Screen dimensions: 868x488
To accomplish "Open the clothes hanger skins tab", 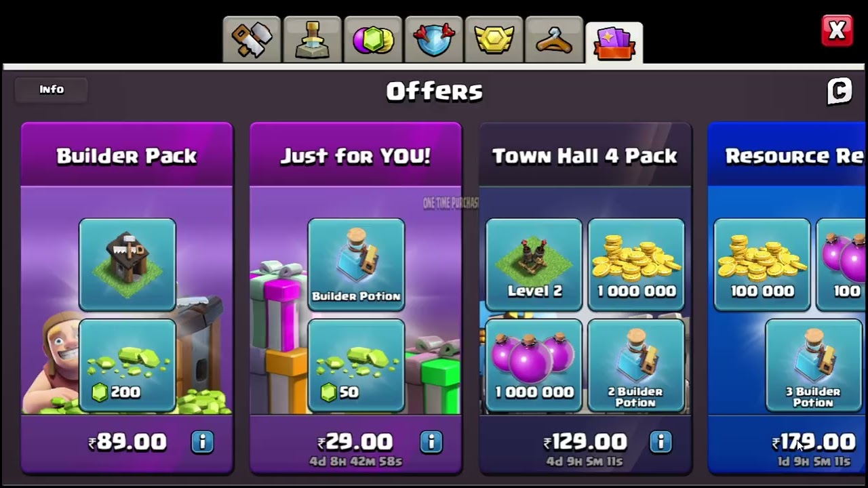I will pos(554,40).
